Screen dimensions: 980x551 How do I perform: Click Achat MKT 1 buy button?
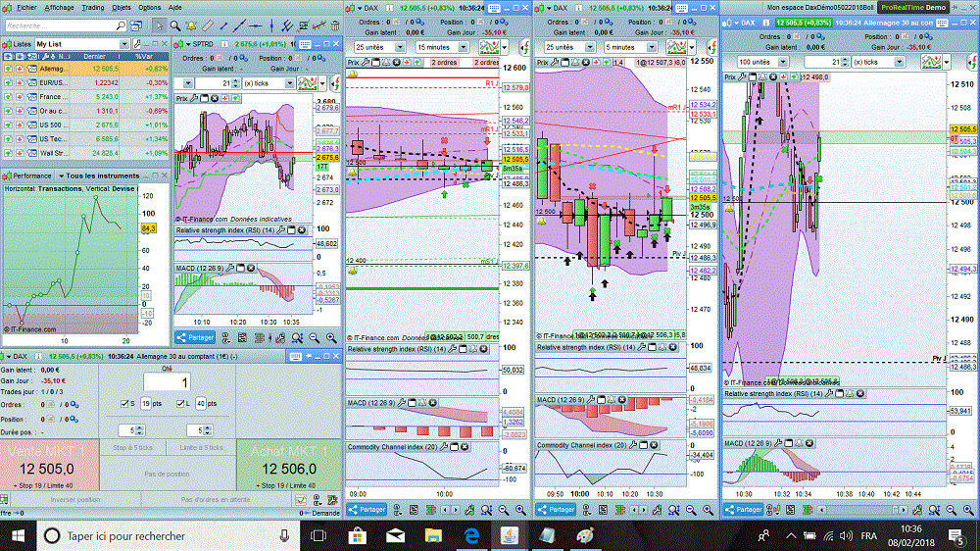[289, 465]
